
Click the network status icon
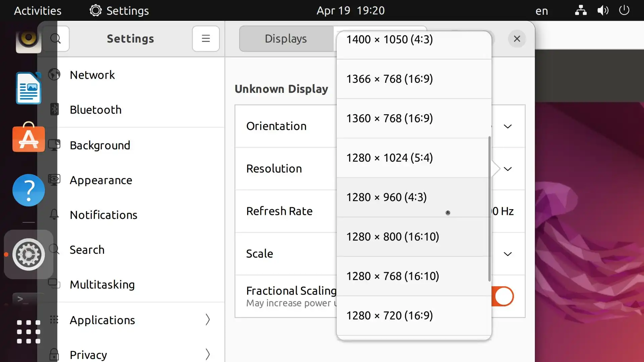tap(581, 10)
